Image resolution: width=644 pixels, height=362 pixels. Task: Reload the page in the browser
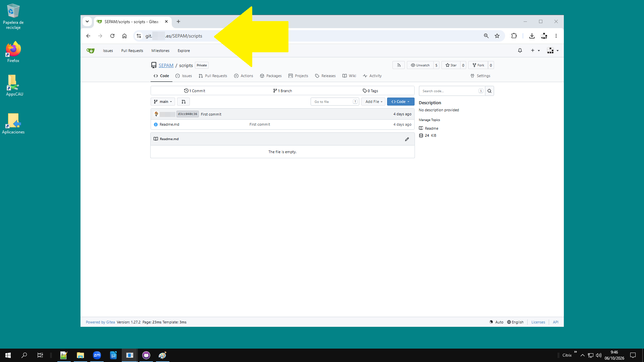coord(112,36)
